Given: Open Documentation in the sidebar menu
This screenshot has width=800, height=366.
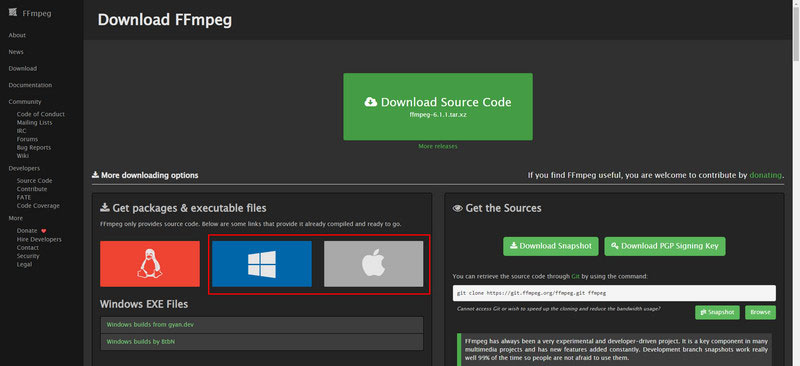Looking at the screenshot, I should point(30,85).
